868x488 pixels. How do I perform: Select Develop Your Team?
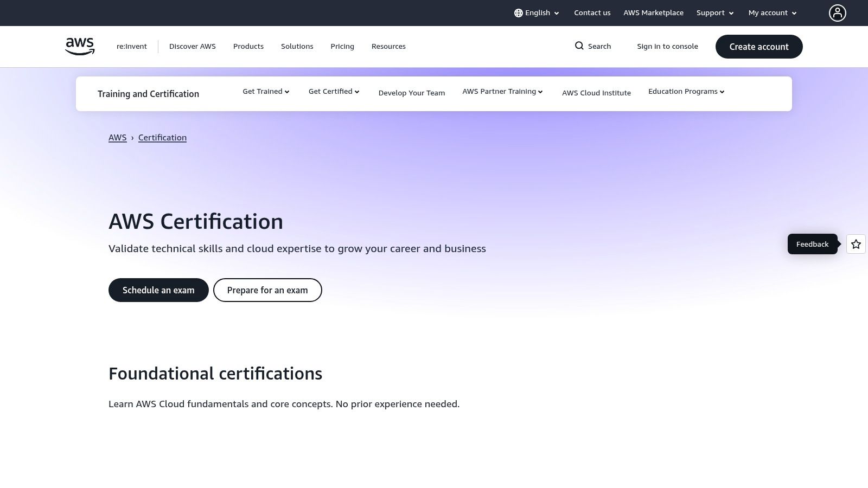coord(411,93)
